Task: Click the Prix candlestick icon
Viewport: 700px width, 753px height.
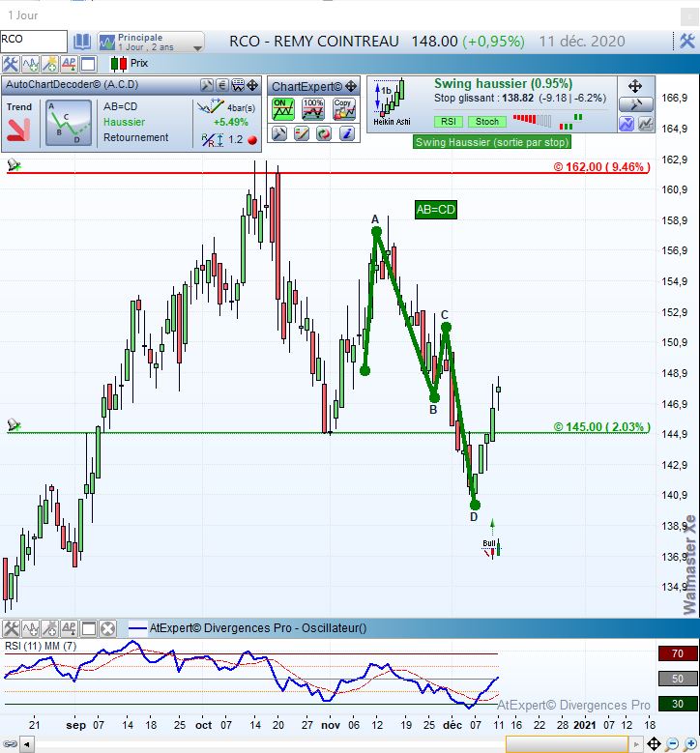Action: point(119,64)
